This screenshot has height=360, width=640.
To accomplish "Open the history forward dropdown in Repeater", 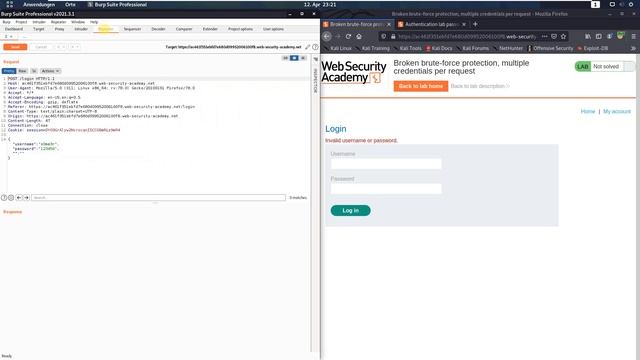I will (74, 47).
